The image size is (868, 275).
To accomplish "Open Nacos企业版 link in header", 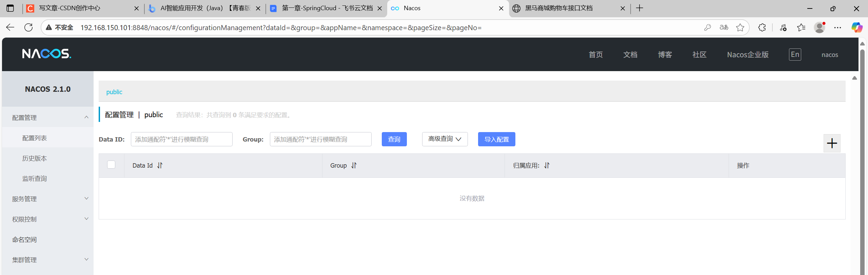I will click(x=748, y=55).
